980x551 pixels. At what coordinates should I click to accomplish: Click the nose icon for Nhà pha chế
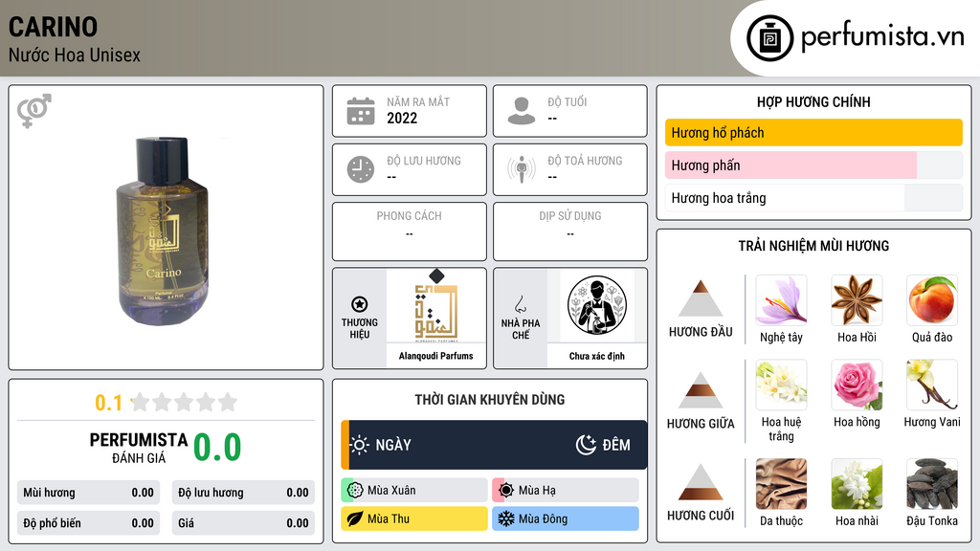pyautogui.click(x=520, y=304)
